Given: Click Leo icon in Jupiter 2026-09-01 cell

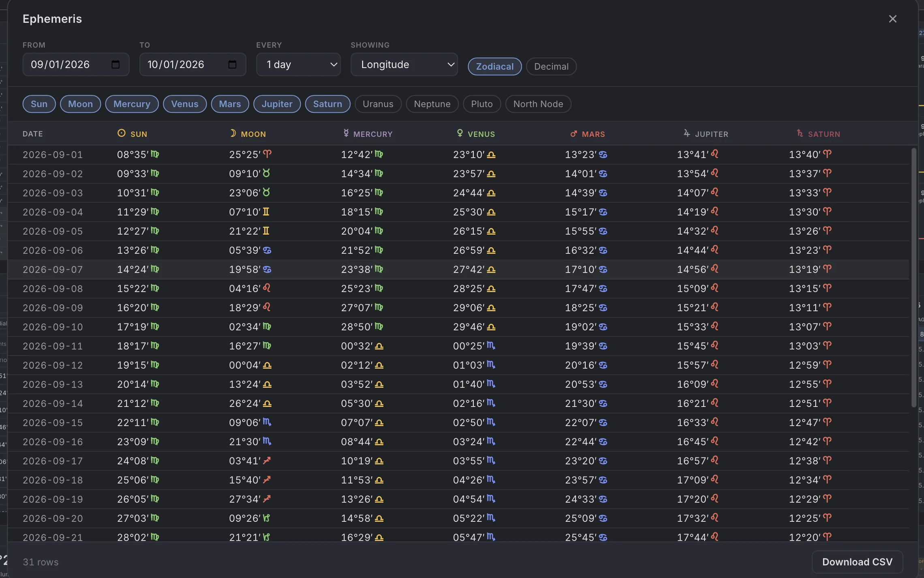Looking at the screenshot, I should click(715, 154).
